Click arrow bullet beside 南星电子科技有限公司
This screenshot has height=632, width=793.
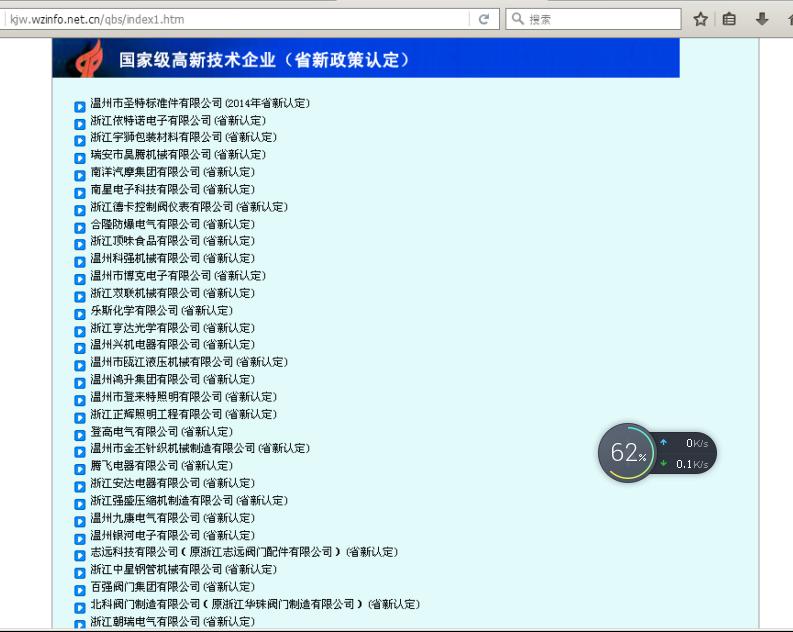pos(80,193)
